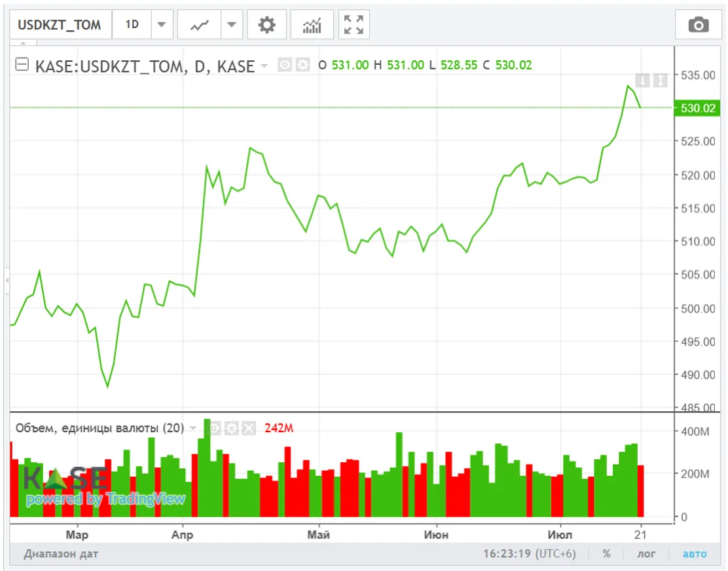Click the USDKZT_TOM symbol search field
This screenshot has height=571, width=728.
click(60, 25)
